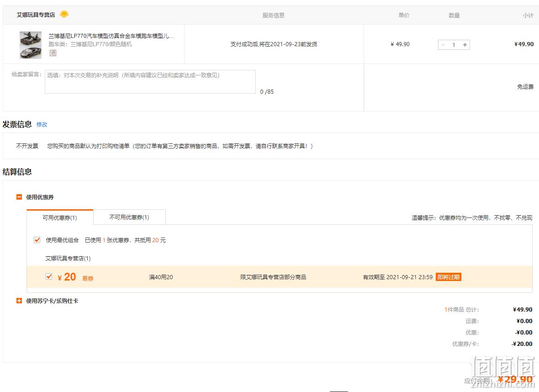Viewport: 539px width, 392px height.
Task: Click the ¥49.90 amount beside 1件商品 总计
Action: (x=523, y=309)
